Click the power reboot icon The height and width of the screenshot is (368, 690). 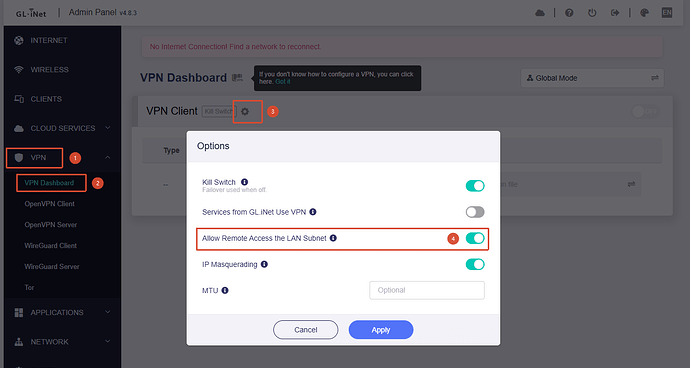point(592,13)
